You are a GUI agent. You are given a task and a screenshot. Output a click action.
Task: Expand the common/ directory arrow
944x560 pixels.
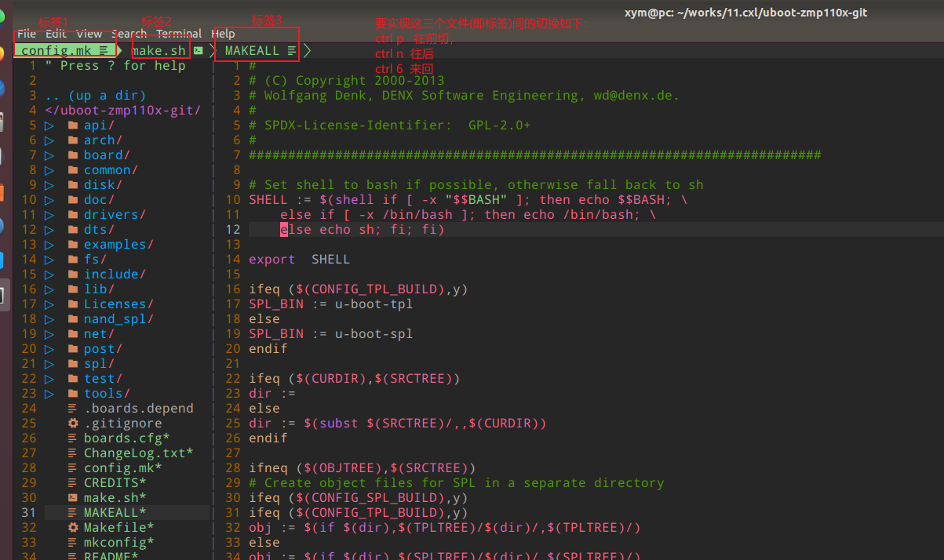pos(49,170)
